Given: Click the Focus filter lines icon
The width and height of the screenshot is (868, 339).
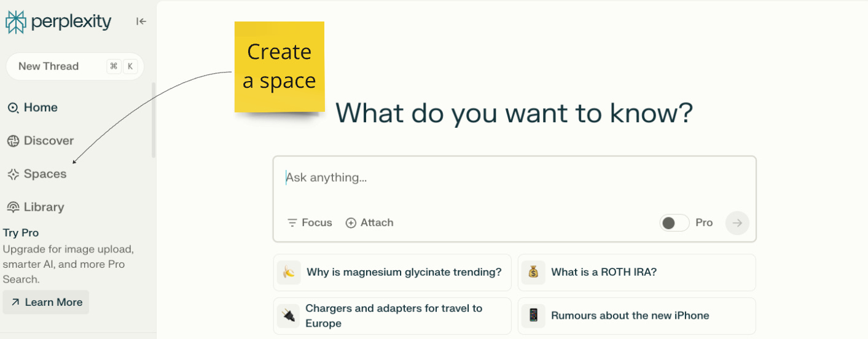Looking at the screenshot, I should coord(292,223).
